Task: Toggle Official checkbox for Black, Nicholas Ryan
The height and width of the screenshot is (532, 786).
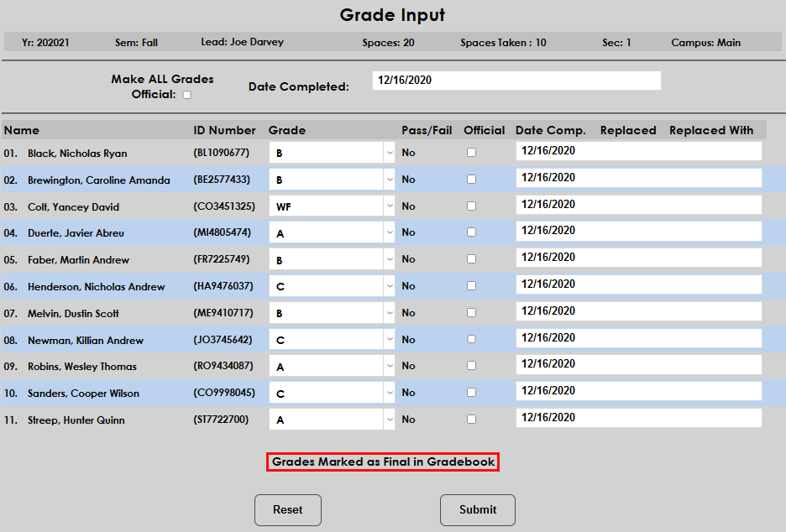Action: 471,153
